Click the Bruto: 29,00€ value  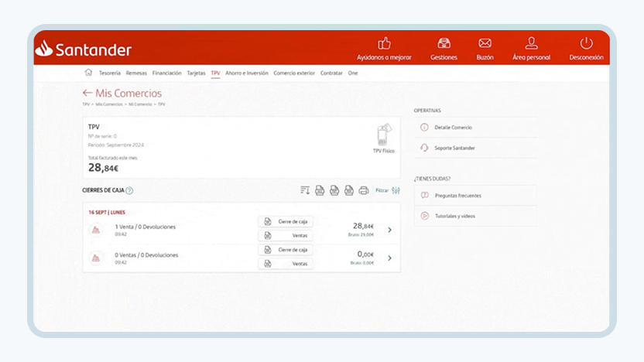point(361,235)
